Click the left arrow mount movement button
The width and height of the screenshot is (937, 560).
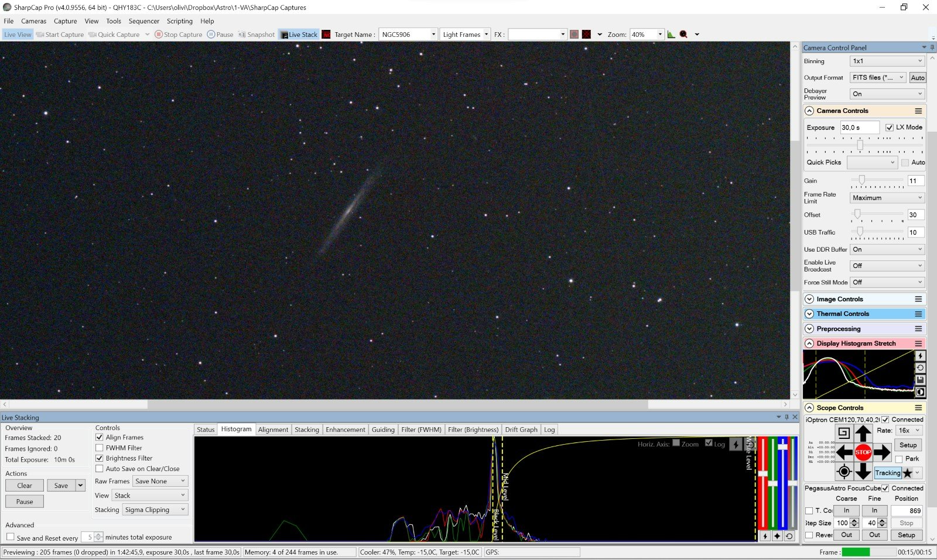[x=844, y=452]
